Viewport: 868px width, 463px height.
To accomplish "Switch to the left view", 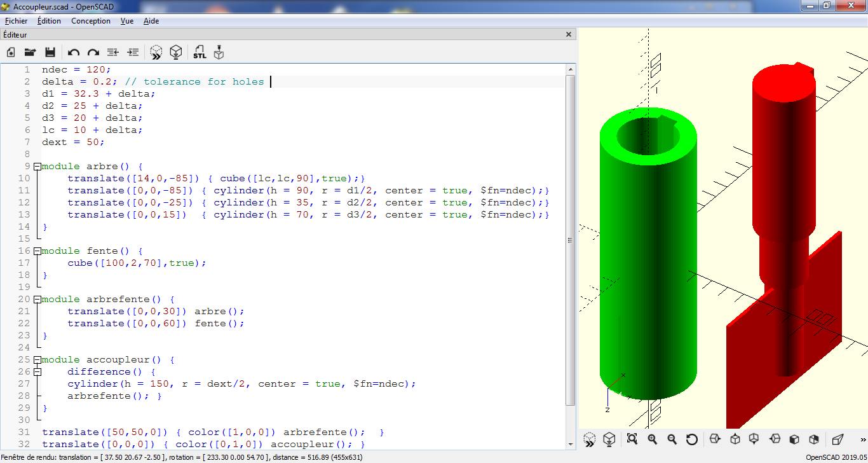I will coord(775,439).
